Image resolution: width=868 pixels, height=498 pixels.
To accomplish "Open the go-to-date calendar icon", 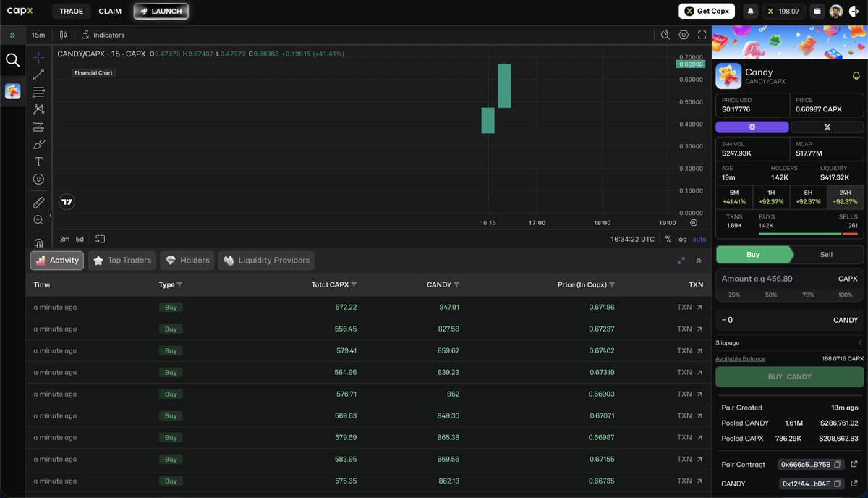I will pos(100,239).
